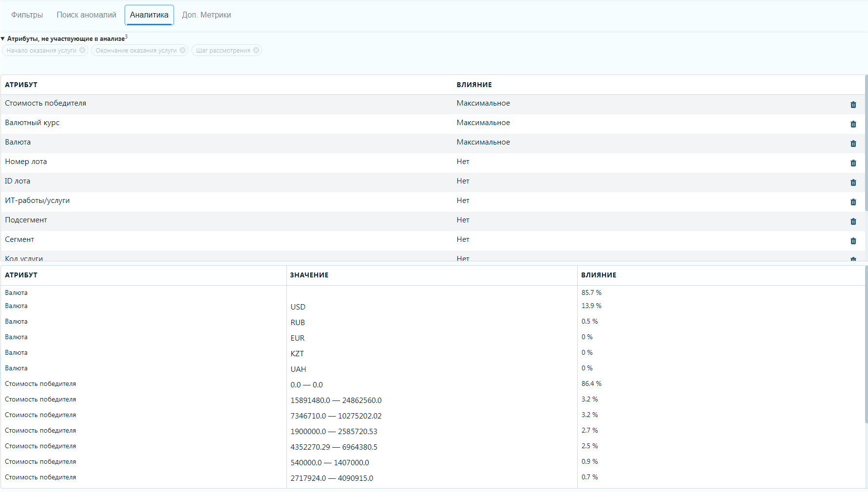Viewport: 868px width, 492px height.
Task: Click the ВЛИЯНИЕ header in upper table
Action: click(474, 85)
